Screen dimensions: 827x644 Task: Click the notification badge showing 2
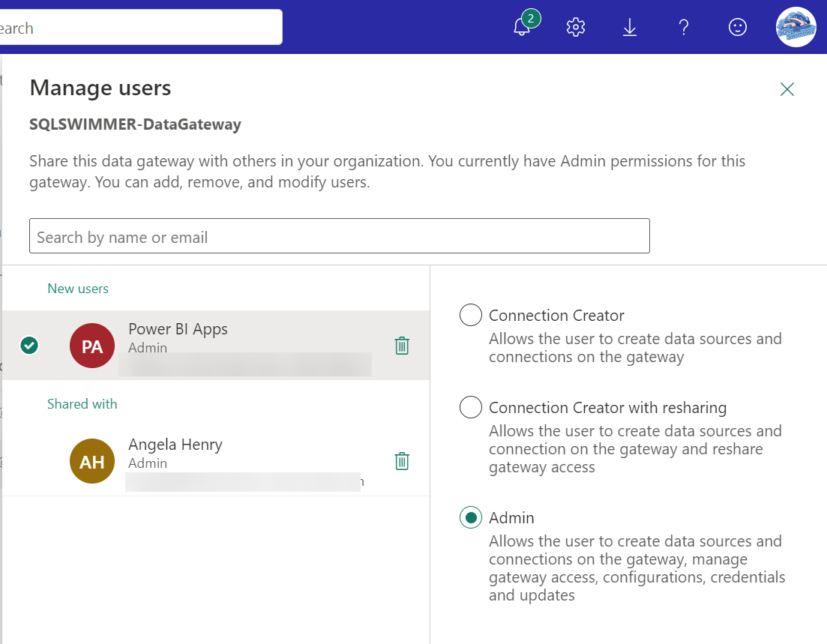[531, 19]
